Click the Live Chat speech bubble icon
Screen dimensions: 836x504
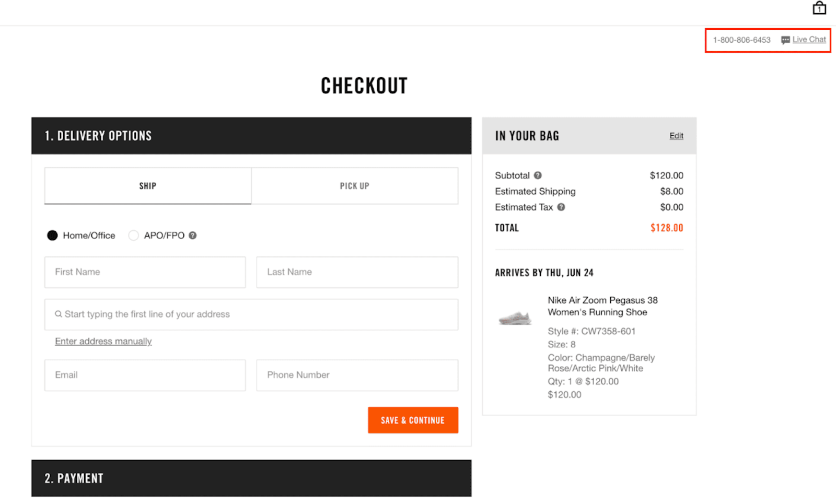tap(785, 40)
